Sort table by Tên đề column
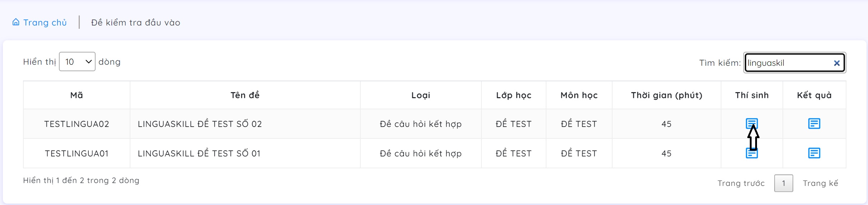 (x=245, y=95)
